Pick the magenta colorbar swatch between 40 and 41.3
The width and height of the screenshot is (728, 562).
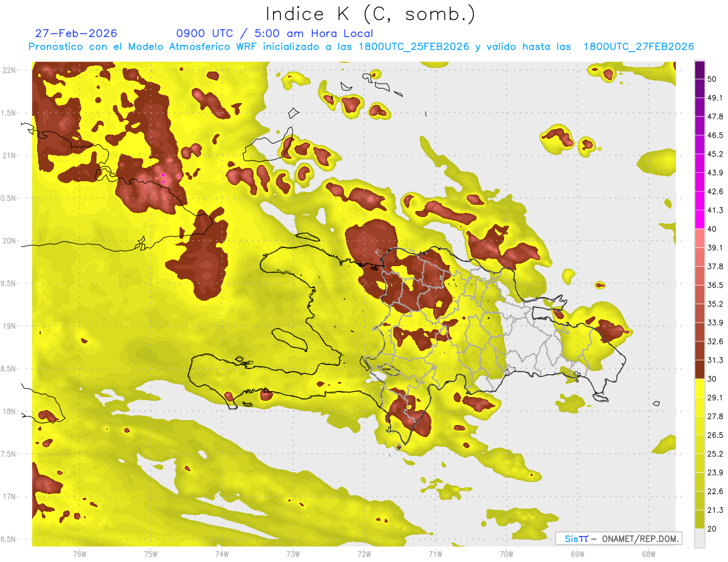(x=699, y=219)
